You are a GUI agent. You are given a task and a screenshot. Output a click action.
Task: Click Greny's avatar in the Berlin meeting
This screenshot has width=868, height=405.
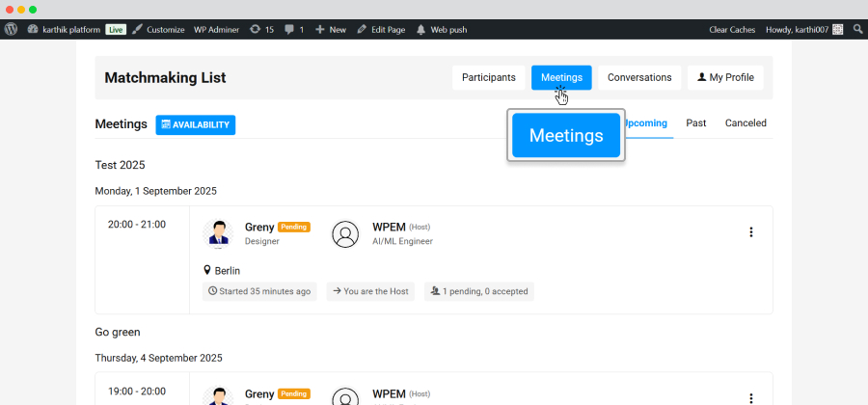218,234
